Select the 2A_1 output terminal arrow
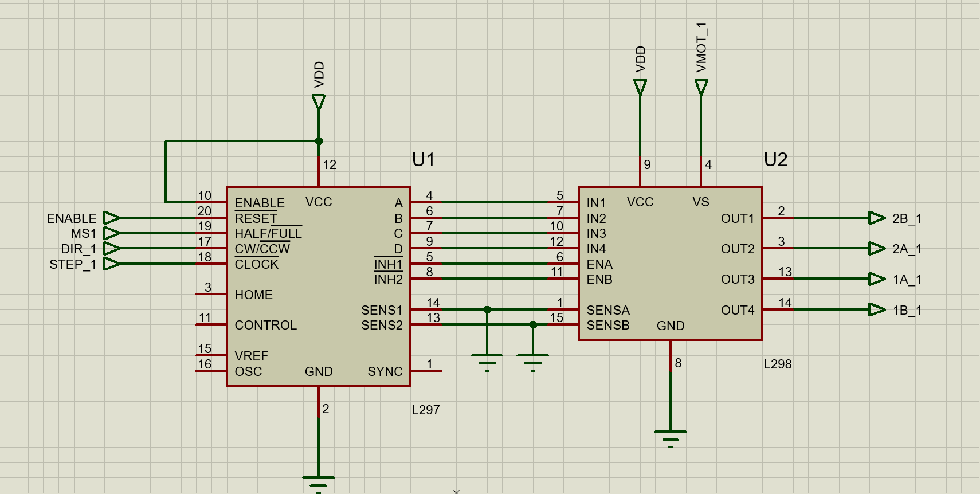This screenshot has height=494, width=980. (877, 248)
